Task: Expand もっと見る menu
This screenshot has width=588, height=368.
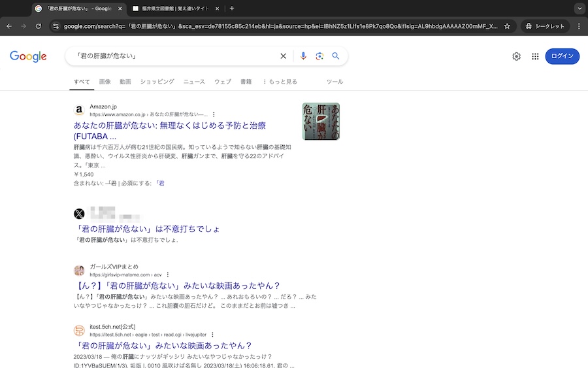Action: (x=280, y=82)
